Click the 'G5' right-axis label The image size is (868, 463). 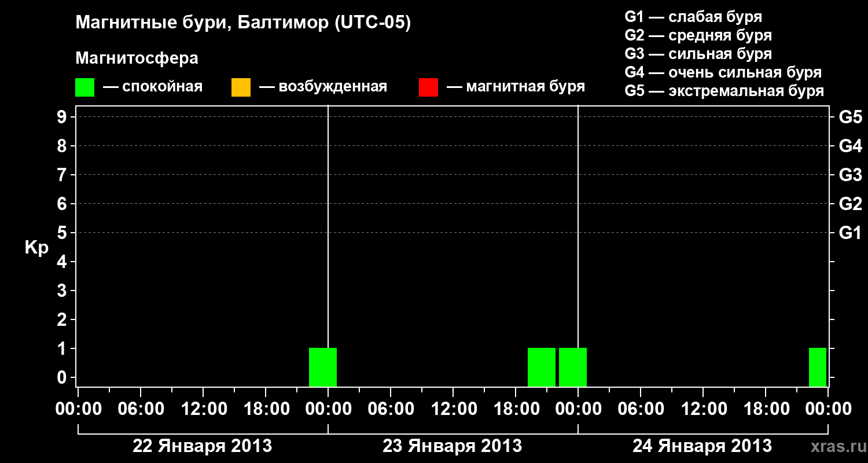851,117
